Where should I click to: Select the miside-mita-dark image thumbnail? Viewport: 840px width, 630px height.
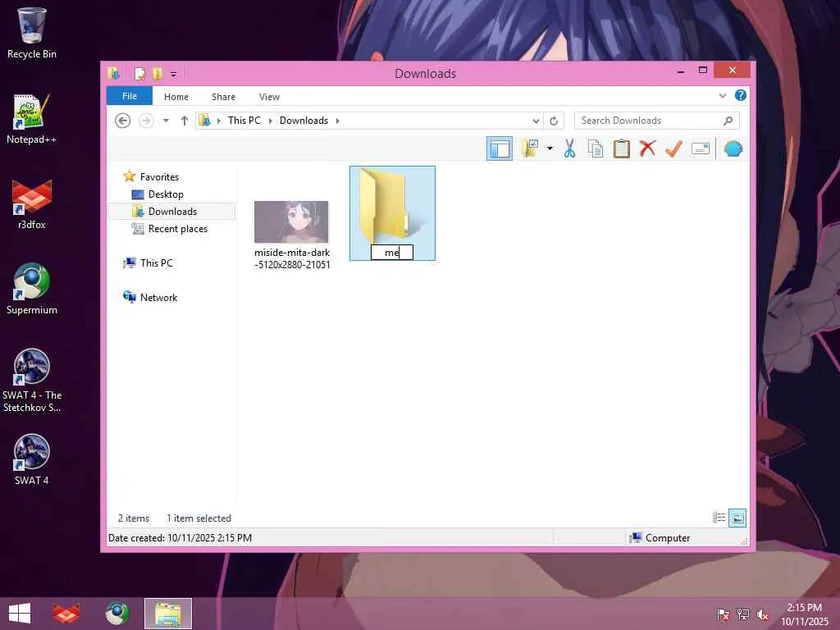(x=291, y=221)
